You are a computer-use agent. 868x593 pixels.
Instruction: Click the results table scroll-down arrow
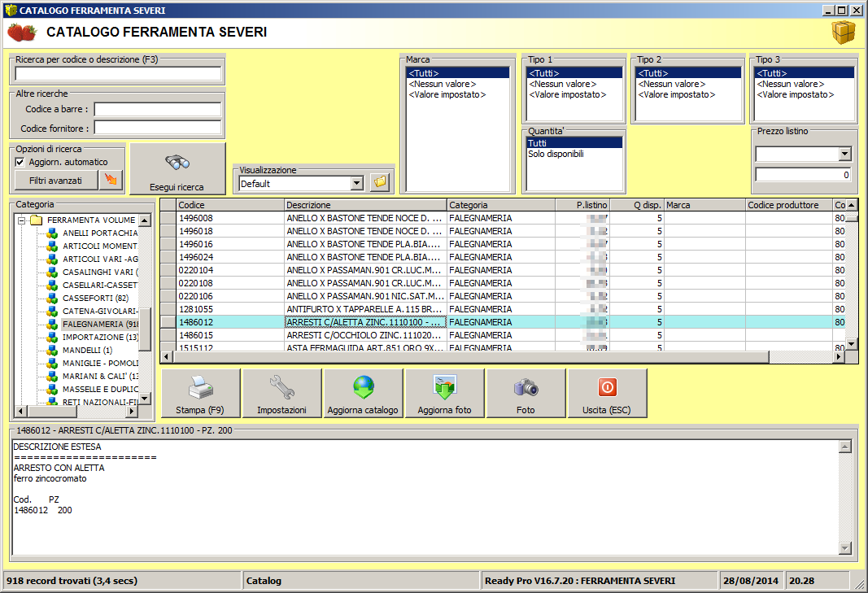(x=852, y=344)
